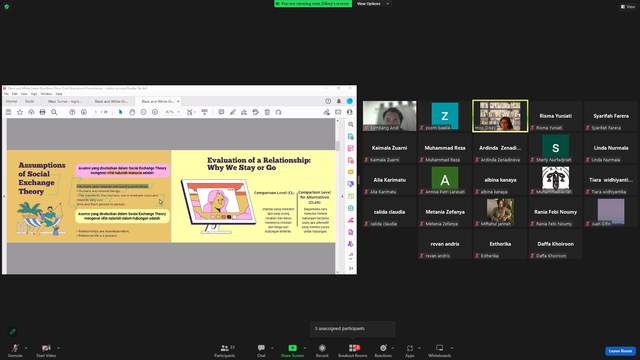Screen dimensions: 640x360
Task: Open the Edit menu in Acrobat Reader
Action: (x=15, y=94)
